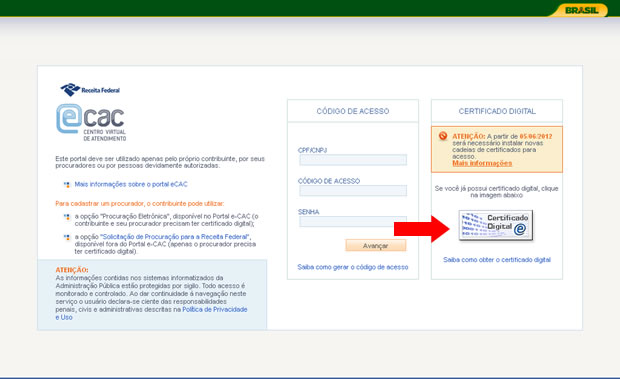Open 'Mais informações' link in orange warning box
This screenshot has width=620, height=379.
tap(482, 163)
